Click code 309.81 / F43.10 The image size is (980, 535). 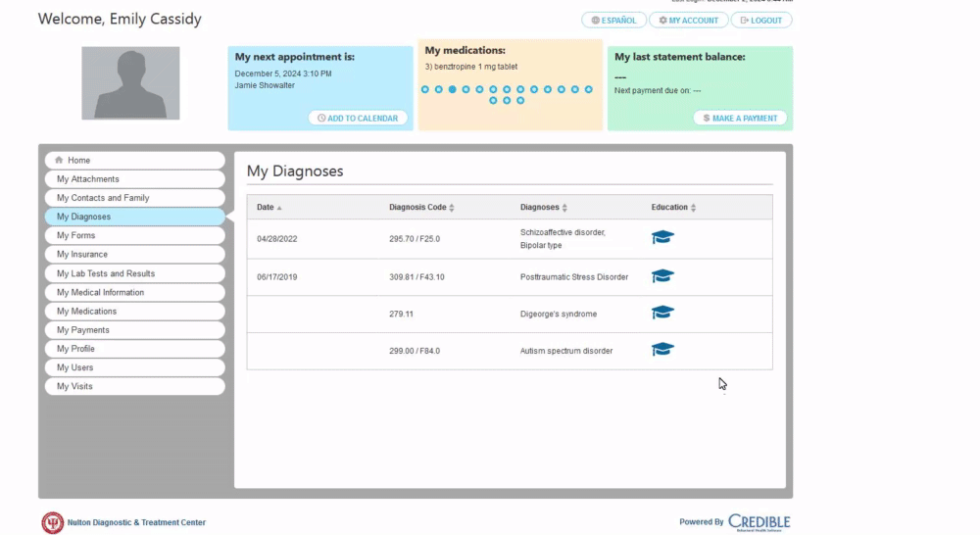[x=416, y=277]
